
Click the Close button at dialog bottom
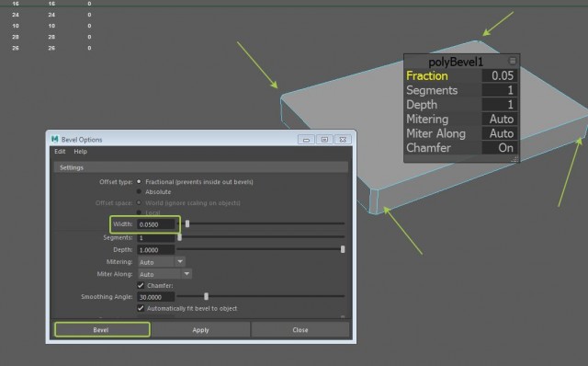click(300, 329)
